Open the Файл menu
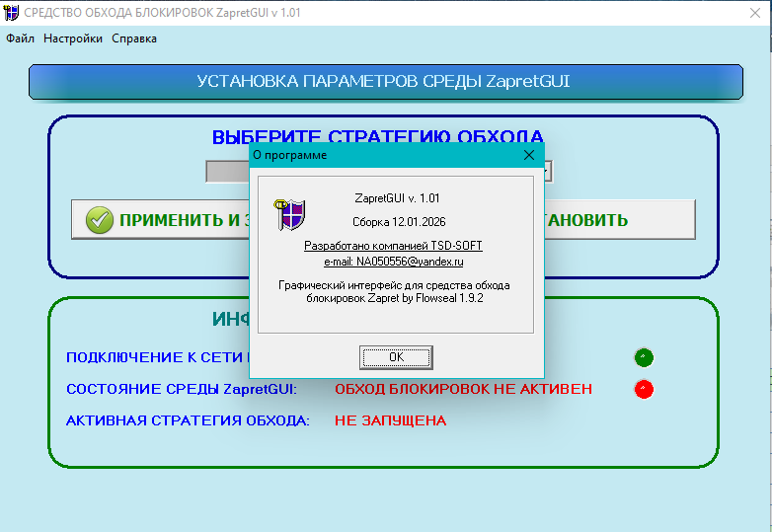Viewport: 772px width, 532px height. click(x=20, y=38)
